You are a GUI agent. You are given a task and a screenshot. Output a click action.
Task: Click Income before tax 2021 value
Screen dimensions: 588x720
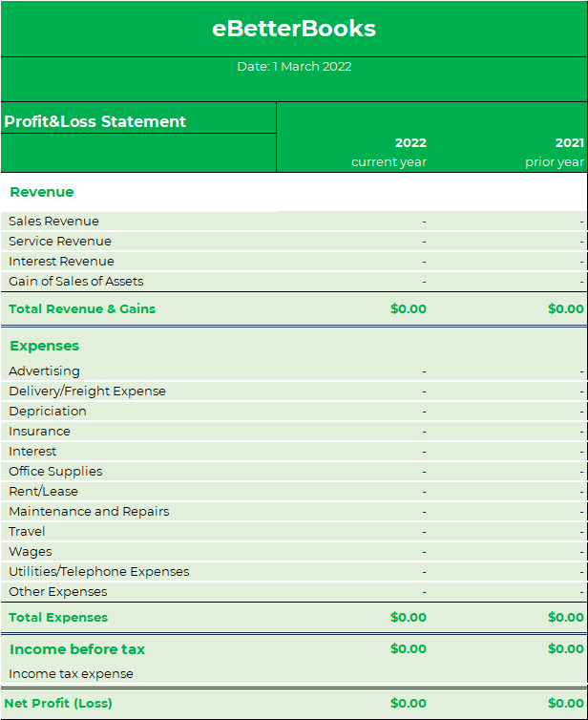click(566, 648)
